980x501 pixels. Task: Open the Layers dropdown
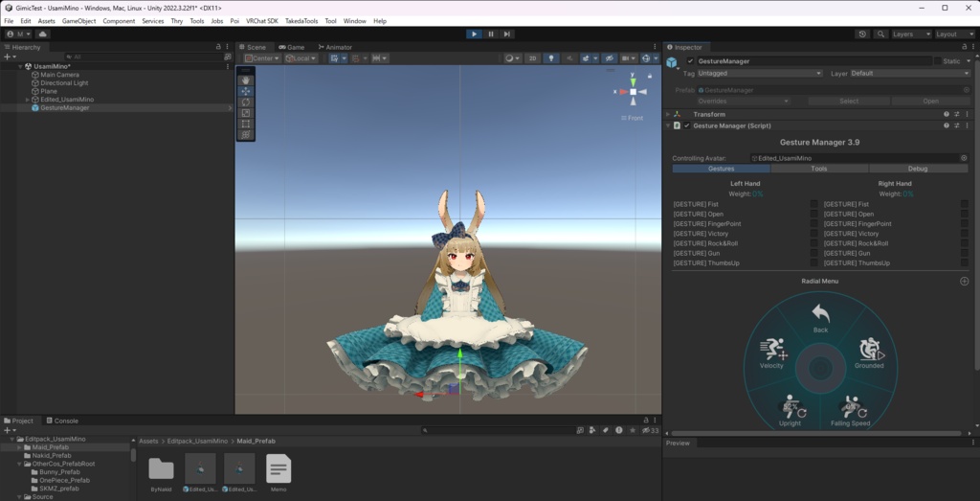911,34
